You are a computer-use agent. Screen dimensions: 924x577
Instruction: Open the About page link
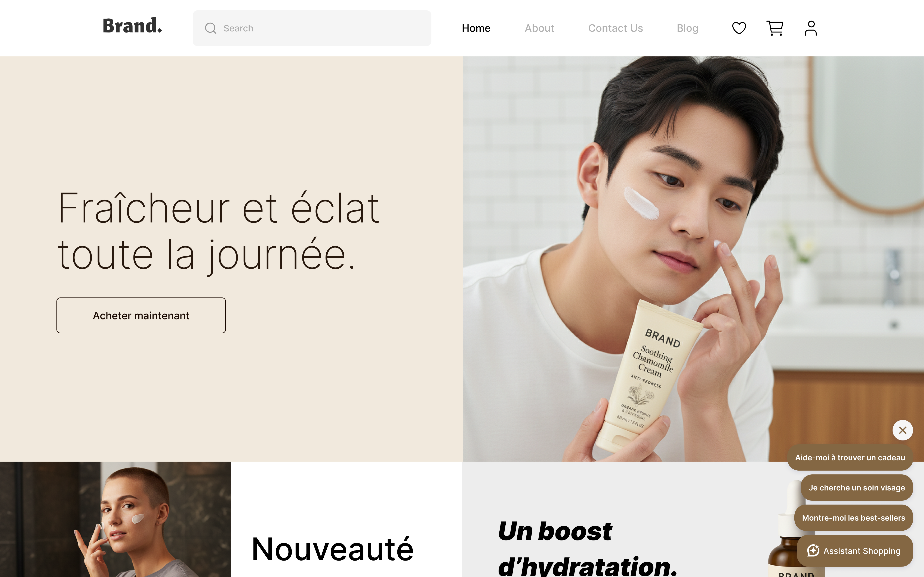point(539,28)
